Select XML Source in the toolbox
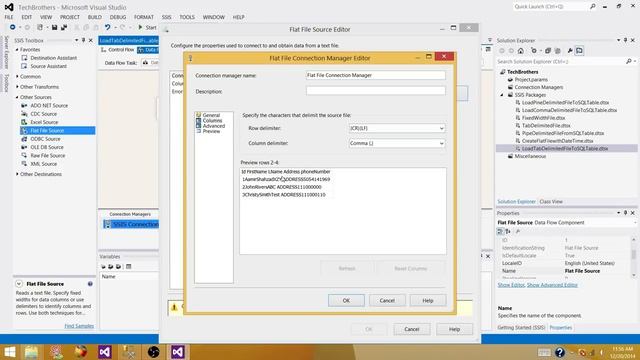 click(x=43, y=164)
